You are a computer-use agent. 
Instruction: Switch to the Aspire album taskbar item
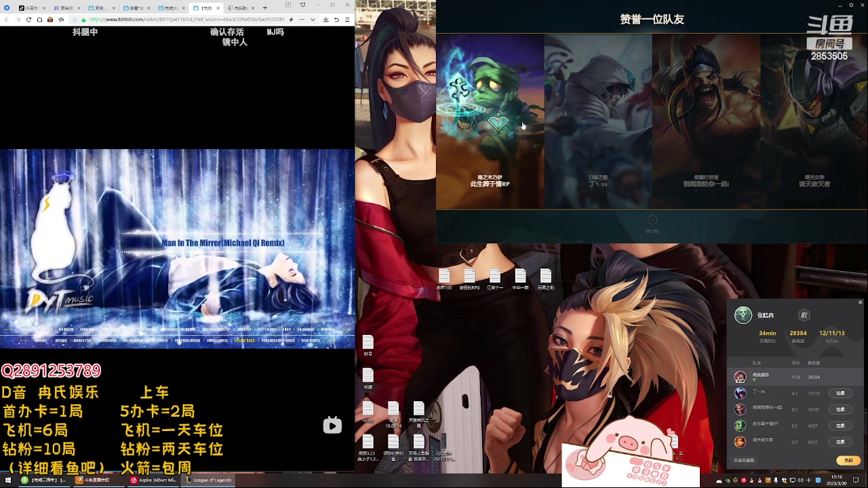pyautogui.click(x=154, y=480)
